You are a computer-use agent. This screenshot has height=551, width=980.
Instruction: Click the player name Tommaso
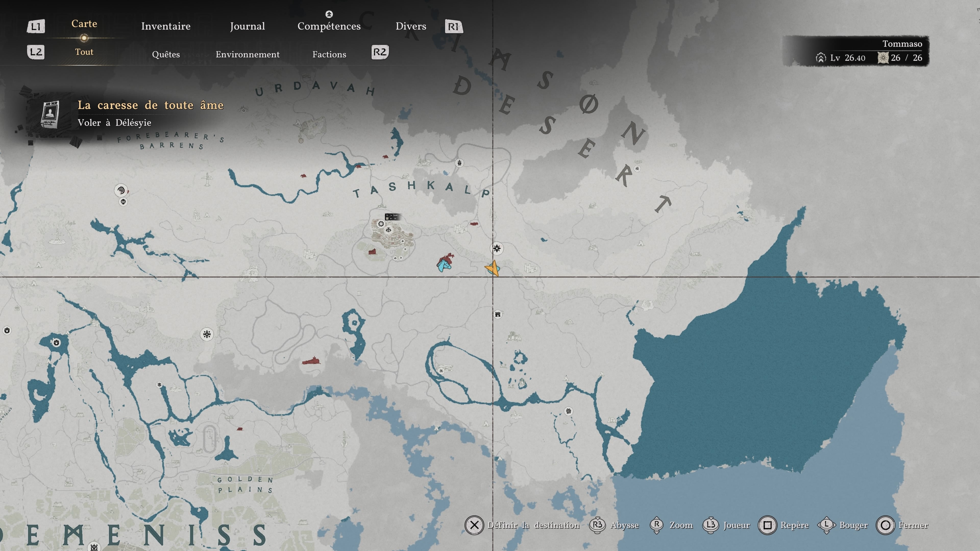[902, 44]
